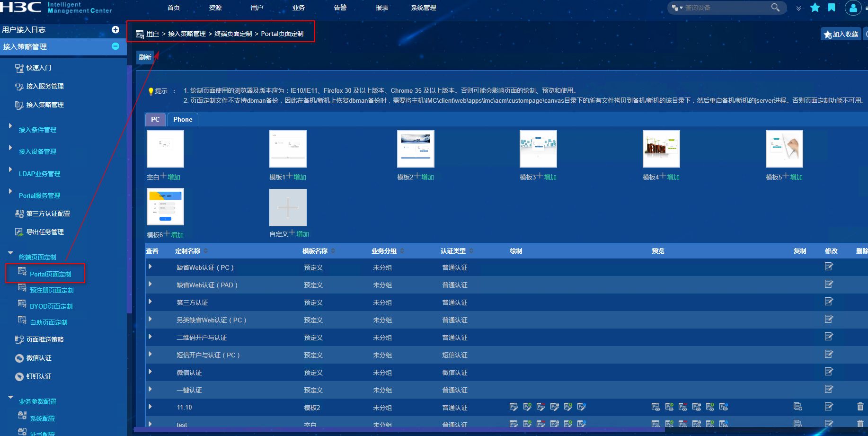Click the bookmark icon in the top bar

[832, 8]
